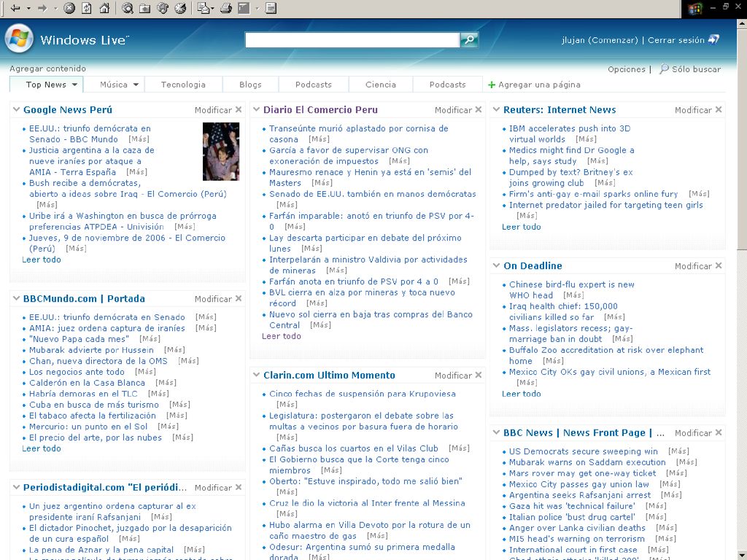
Task: Run search with magnifier button
Action: click(x=469, y=40)
